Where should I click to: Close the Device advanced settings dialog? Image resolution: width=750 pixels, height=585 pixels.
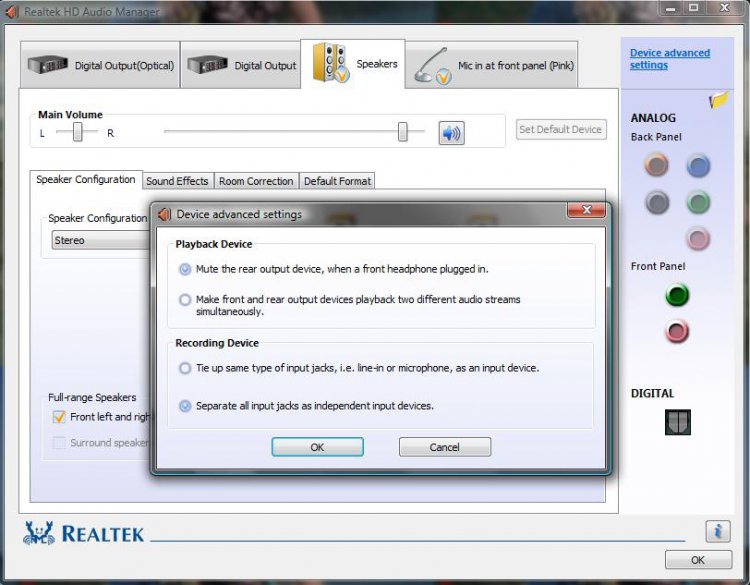(586, 210)
